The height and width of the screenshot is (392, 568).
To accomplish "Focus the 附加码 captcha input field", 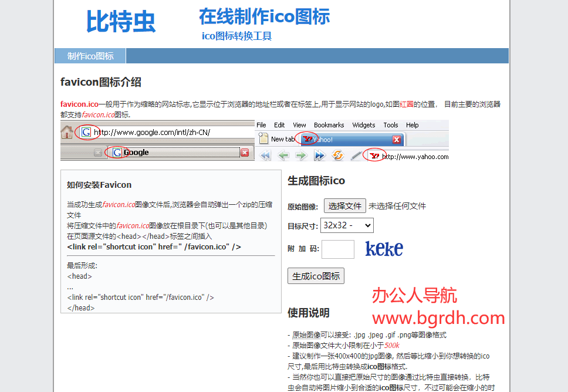I will [x=338, y=249].
